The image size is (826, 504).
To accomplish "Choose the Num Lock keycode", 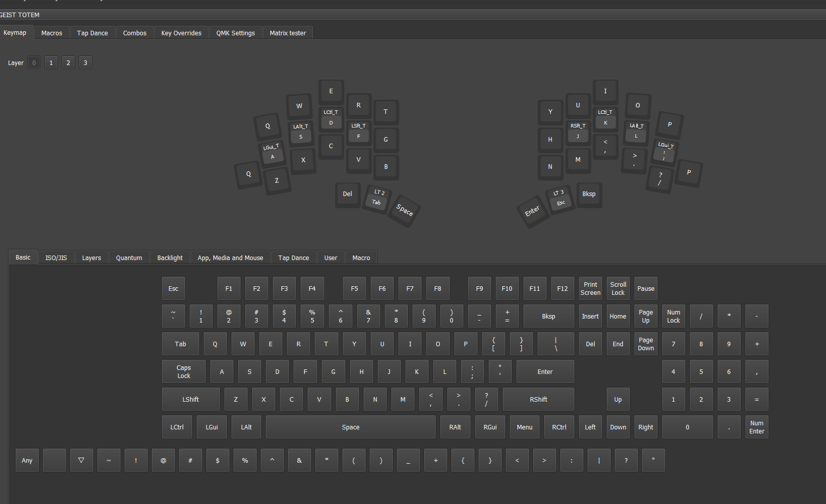I will (673, 316).
